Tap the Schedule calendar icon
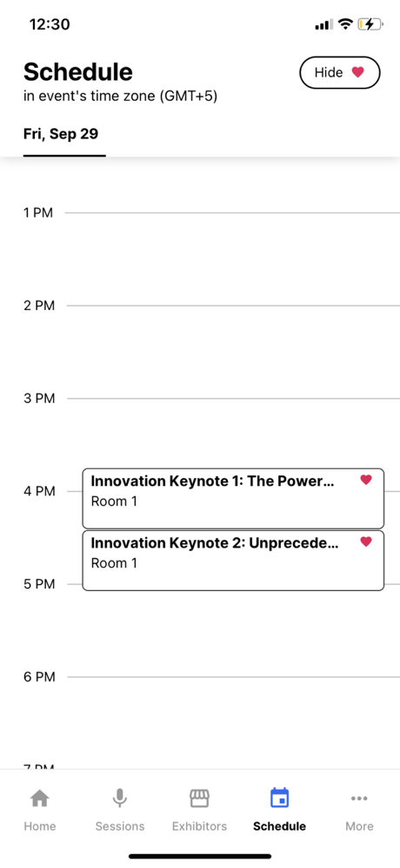 (x=279, y=797)
